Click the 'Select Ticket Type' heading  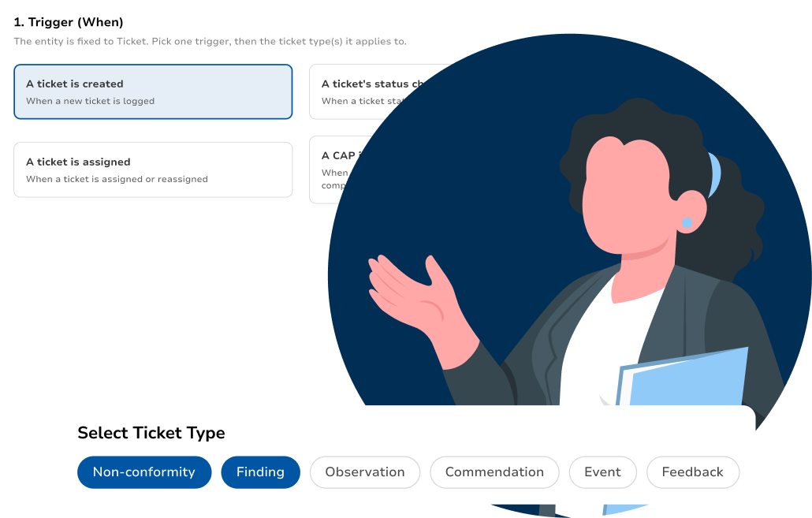[151, 433]
